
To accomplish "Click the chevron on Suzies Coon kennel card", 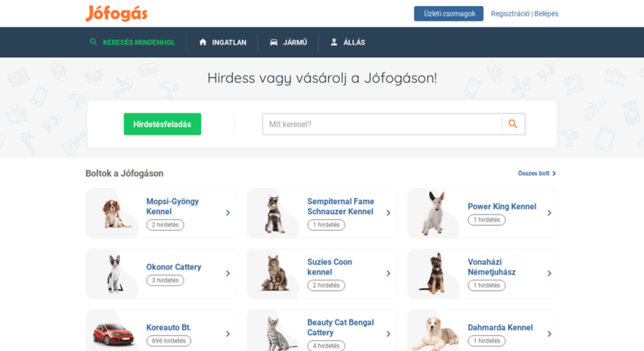I will point(389,273).
